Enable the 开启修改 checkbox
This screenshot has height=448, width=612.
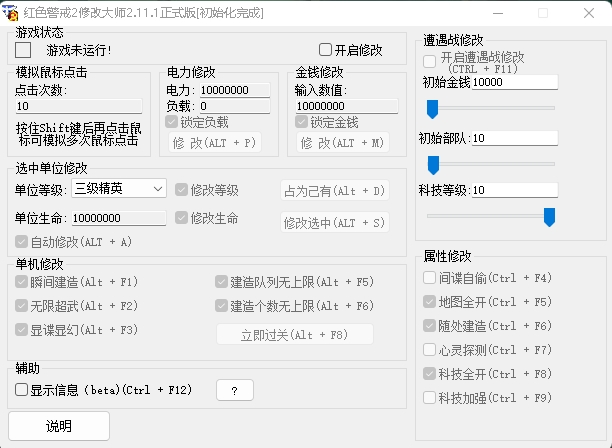click(326, 50)
